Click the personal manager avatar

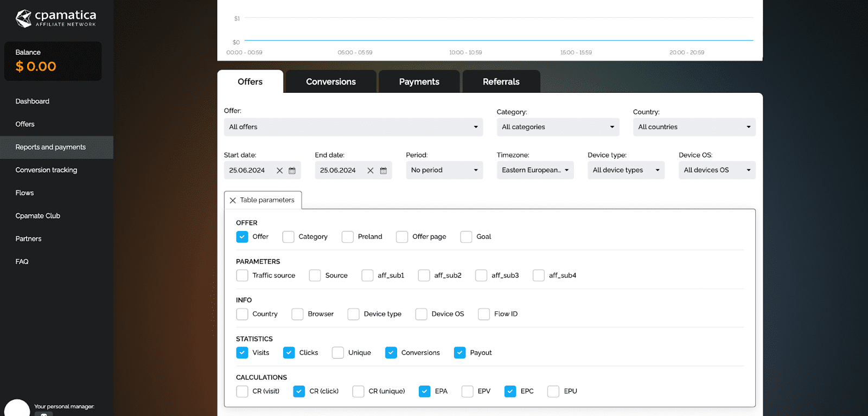[x=17, y=408]
